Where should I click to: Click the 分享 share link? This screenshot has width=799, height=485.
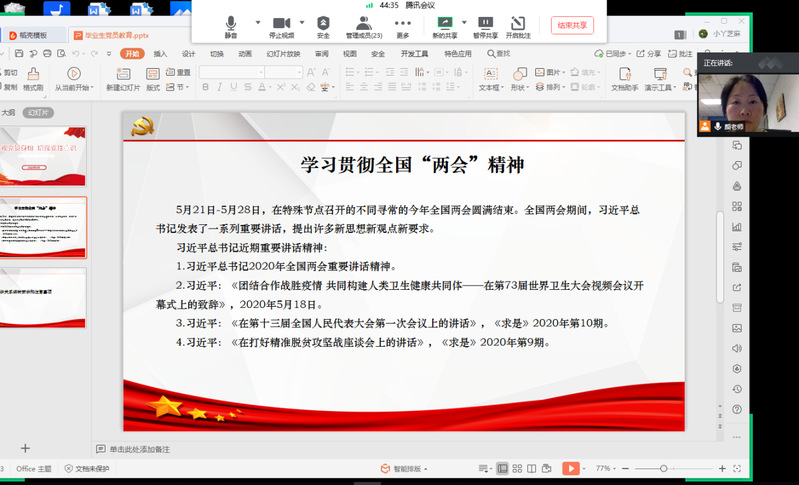[650, 54]
